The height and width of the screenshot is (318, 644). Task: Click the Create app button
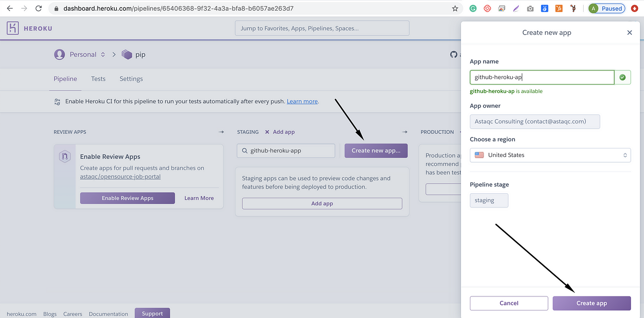592,303
